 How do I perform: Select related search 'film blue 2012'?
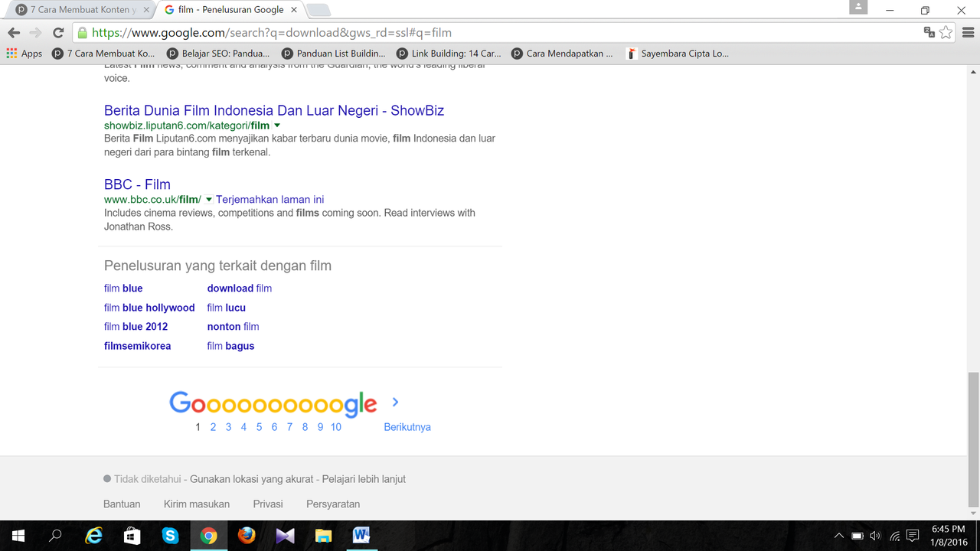(x=136, y=327)
